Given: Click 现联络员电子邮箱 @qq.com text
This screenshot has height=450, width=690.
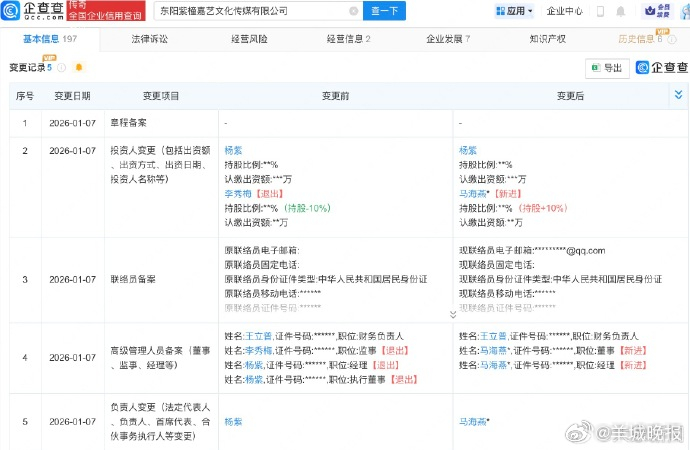Looking at the screenshot, I should (x=532, y=251).
